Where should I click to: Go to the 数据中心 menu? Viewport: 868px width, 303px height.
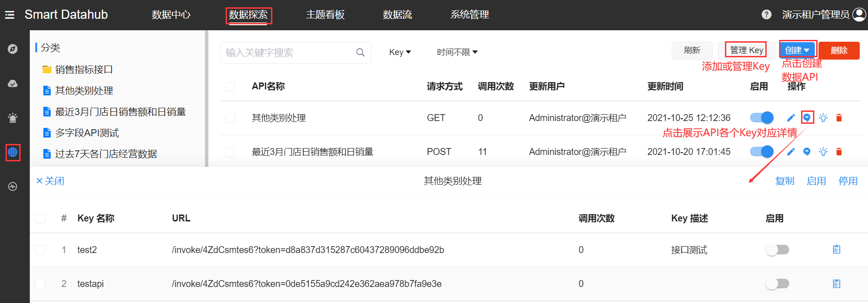[x=171, y=15]
